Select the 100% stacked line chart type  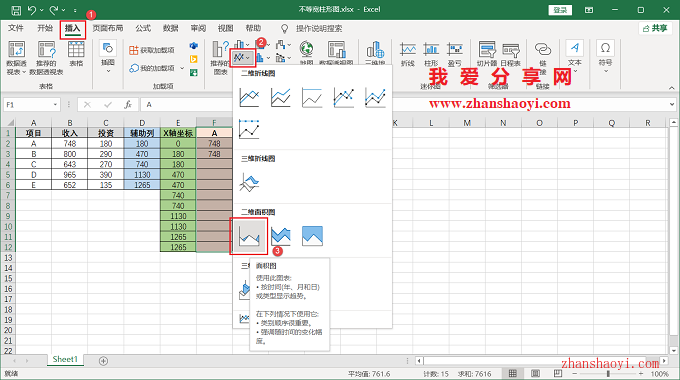tap(312, 97)
